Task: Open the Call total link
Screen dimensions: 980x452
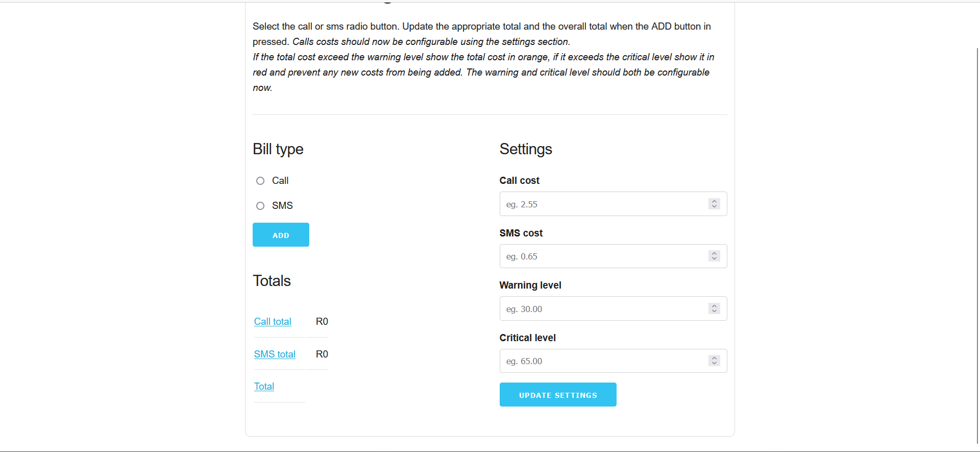Action: pyautogui.click(x=273, y=322)
